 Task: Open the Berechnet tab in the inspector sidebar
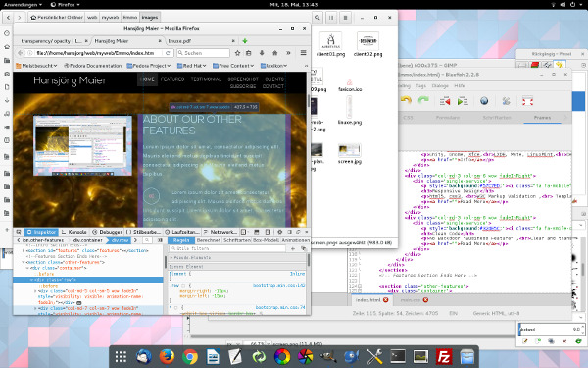coord(208,240)
